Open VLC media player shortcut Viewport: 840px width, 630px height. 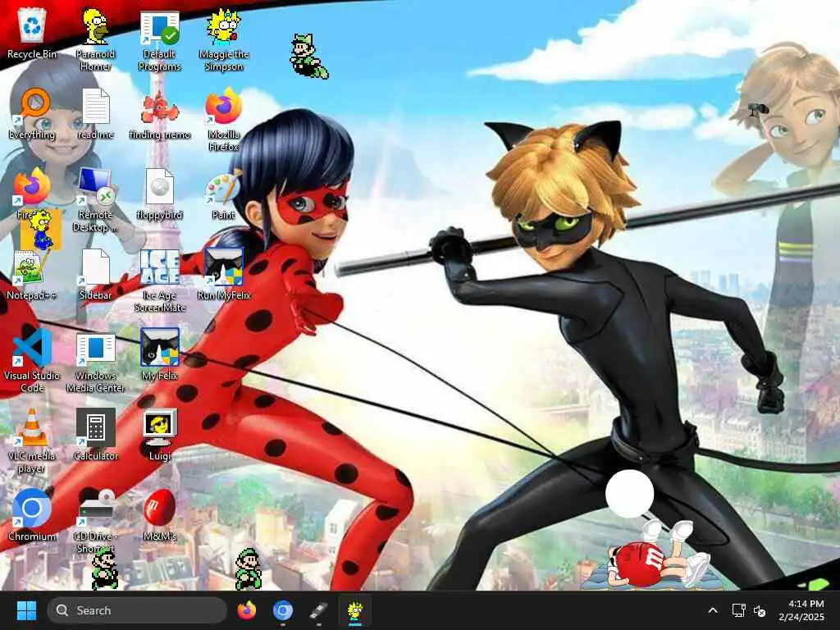pos(32,441)
